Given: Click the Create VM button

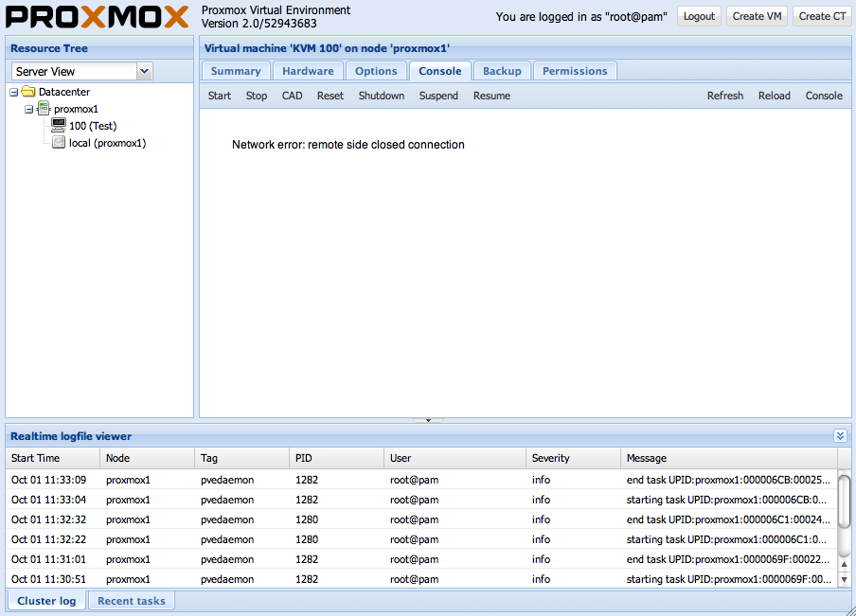Looking at the screenshot, I should tap(757, 16).
